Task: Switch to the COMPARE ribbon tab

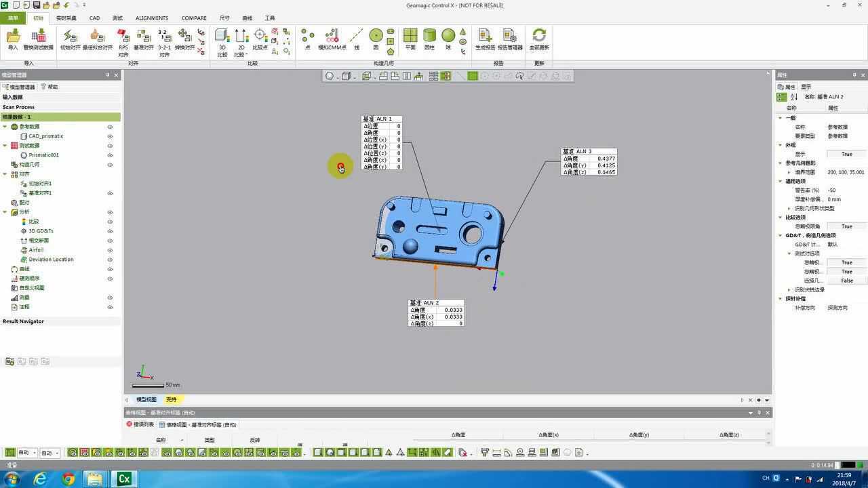Action: tap(194, 18)
